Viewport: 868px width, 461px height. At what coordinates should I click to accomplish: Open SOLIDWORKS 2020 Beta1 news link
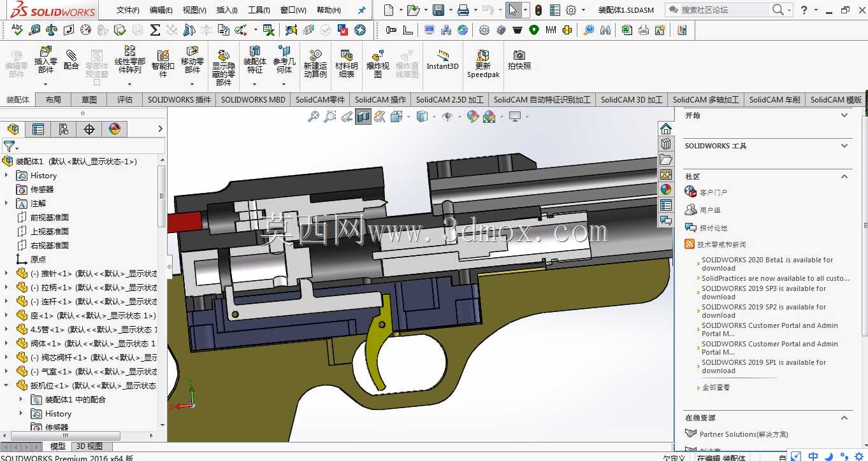(767, 264)
